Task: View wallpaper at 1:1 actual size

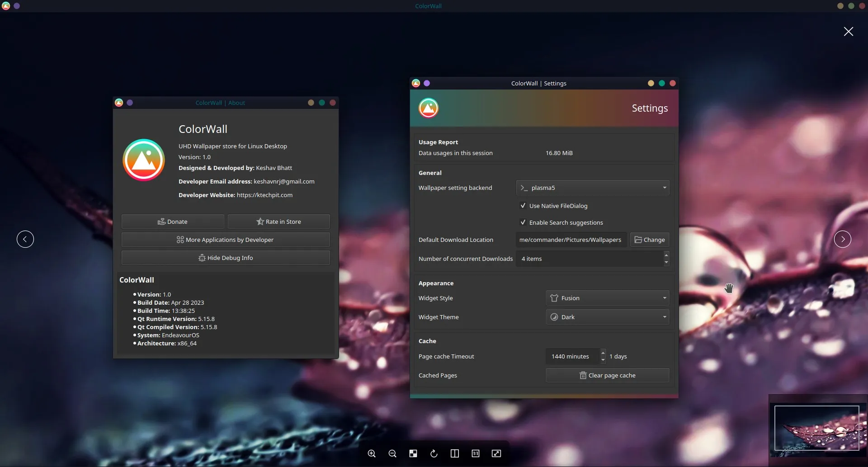Action: tap(476, 453)
